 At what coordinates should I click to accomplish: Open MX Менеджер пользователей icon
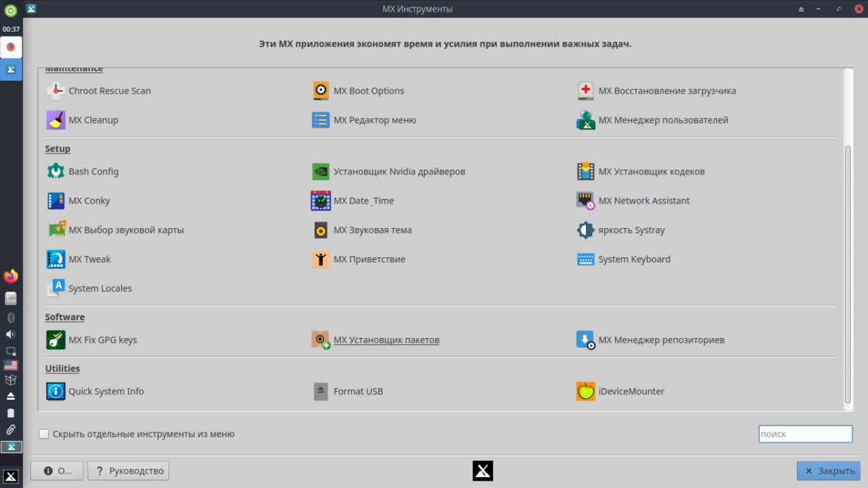pyautogui.click(x=586, y=120)
